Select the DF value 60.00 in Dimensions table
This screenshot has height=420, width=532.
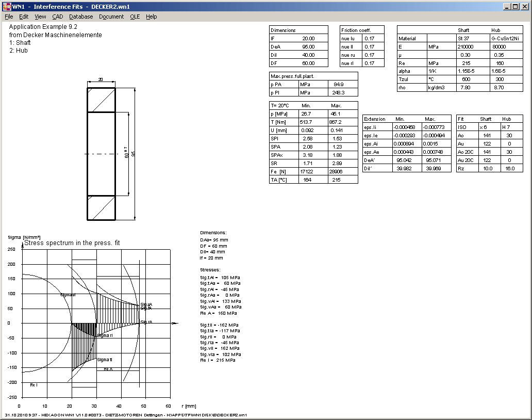[308, 63]
